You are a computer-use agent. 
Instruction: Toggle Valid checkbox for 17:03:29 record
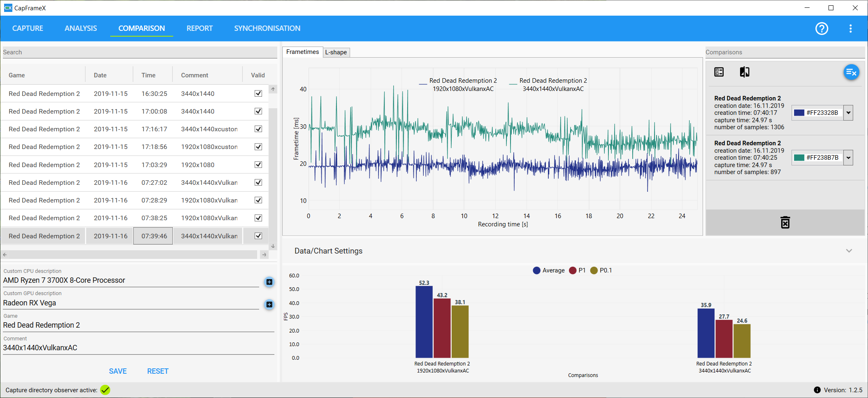pyautogui.click(x=258, y=165)
